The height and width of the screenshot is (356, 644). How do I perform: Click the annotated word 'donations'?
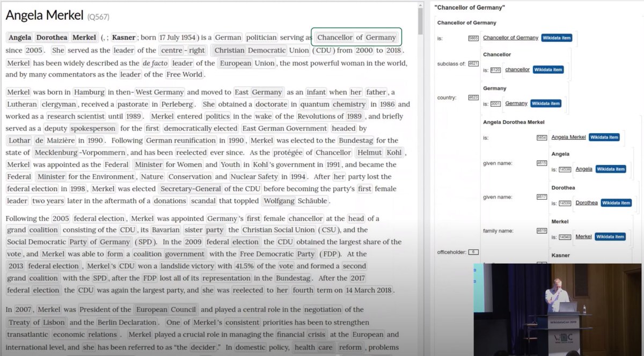pos(170,201)
